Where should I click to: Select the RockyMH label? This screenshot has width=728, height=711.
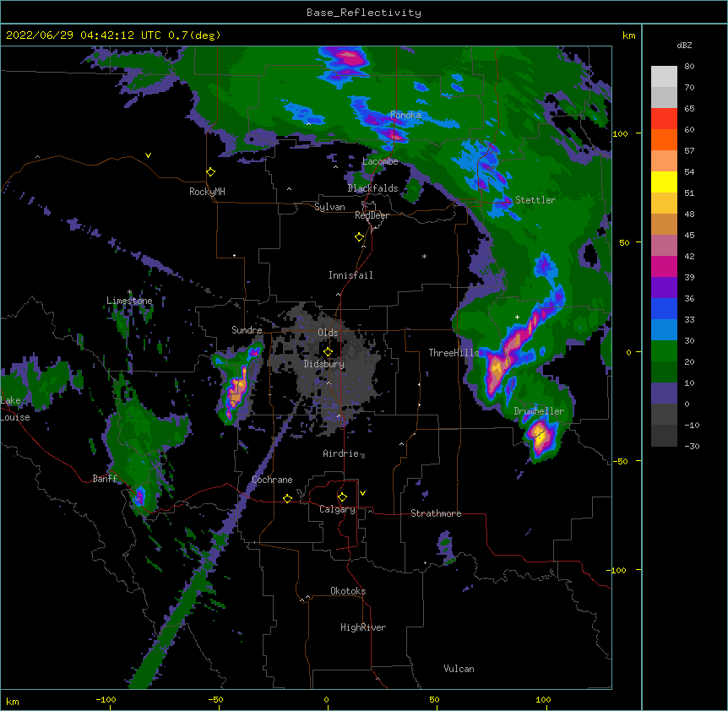click(207, 192)
